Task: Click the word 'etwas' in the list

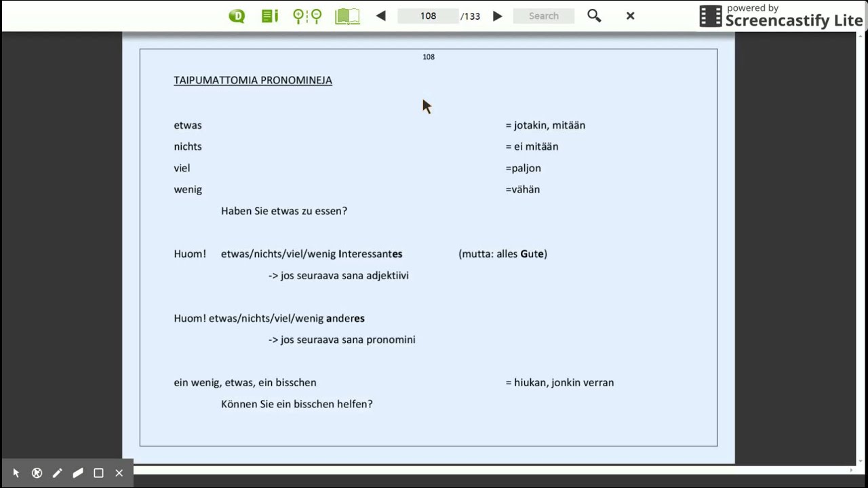Action: coord(188,125)
